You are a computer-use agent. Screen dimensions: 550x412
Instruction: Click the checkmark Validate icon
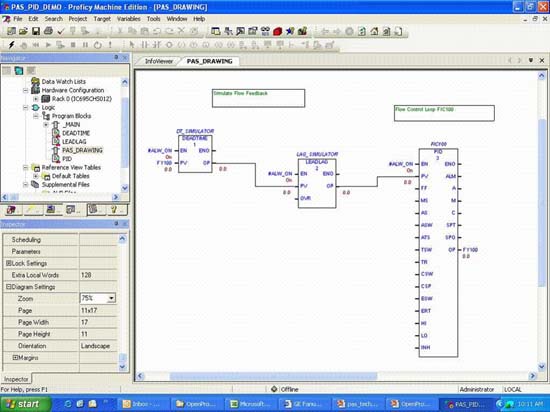[x=61, y=32]
